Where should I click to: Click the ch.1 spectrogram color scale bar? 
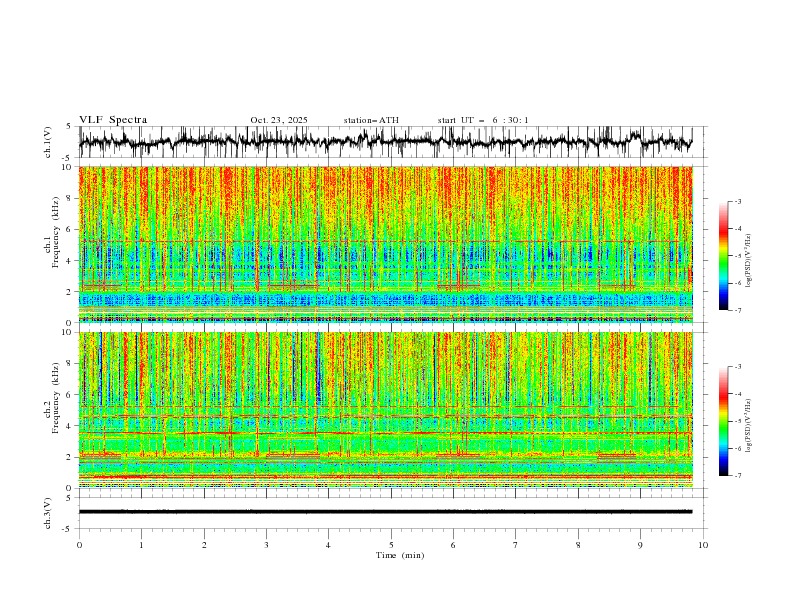(723, 256)
